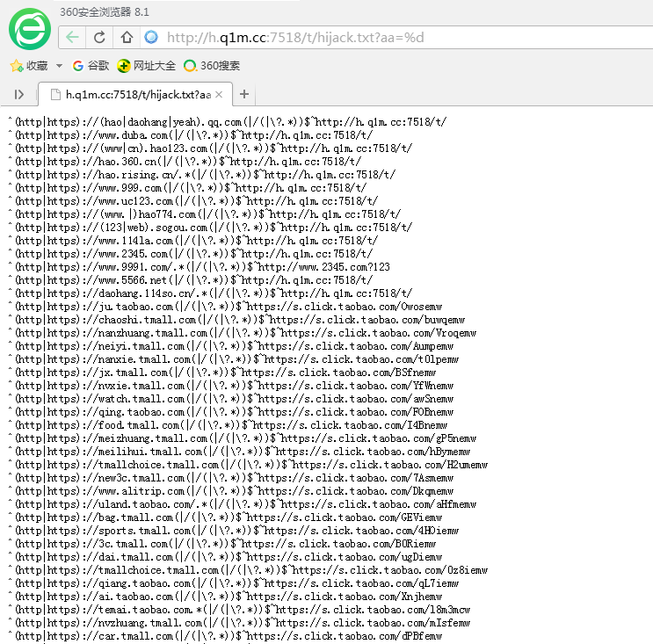Click the rule line for meizhuang.tmall.com
This screenshot has width=653, height=644.
click(242, 438)
